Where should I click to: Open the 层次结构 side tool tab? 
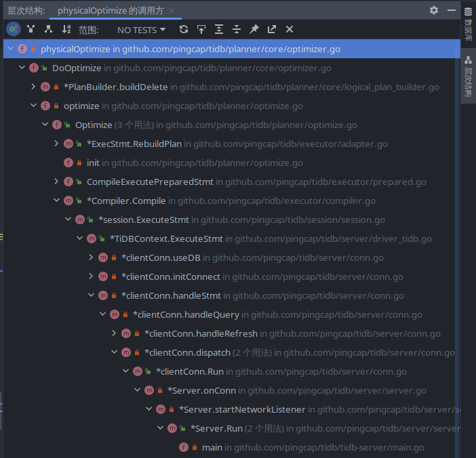(468, 76)
